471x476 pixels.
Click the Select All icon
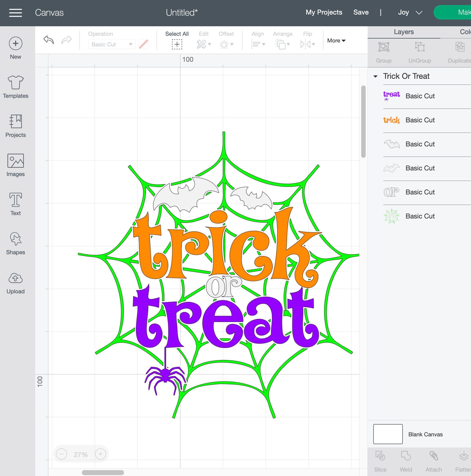click(x=177, y=44)
